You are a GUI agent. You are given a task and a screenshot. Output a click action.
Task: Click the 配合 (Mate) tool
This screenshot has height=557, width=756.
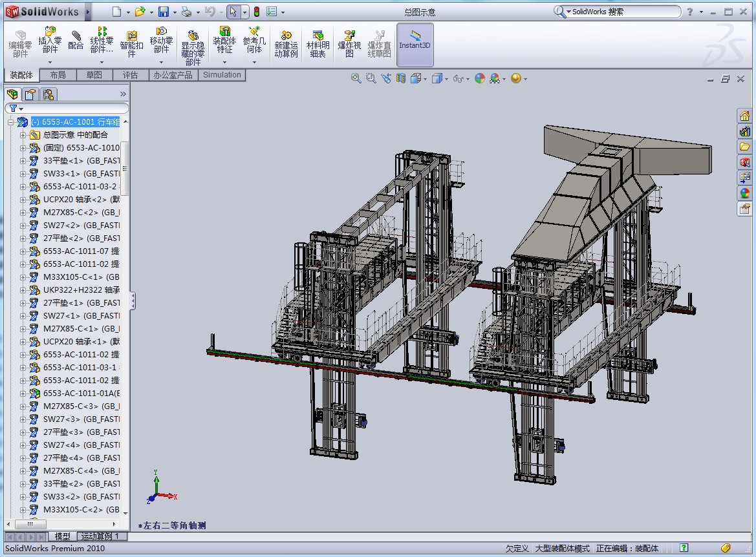76,40
